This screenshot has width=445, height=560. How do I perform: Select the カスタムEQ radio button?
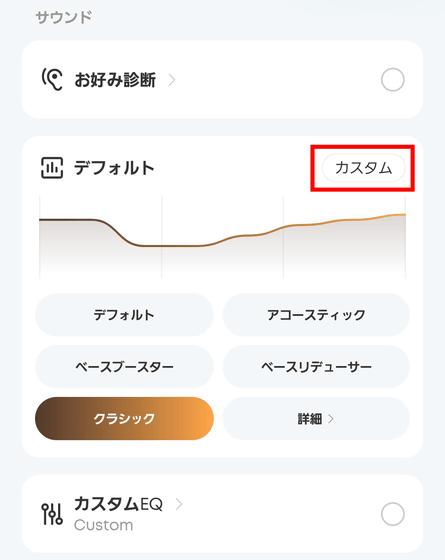coord(392,514)
